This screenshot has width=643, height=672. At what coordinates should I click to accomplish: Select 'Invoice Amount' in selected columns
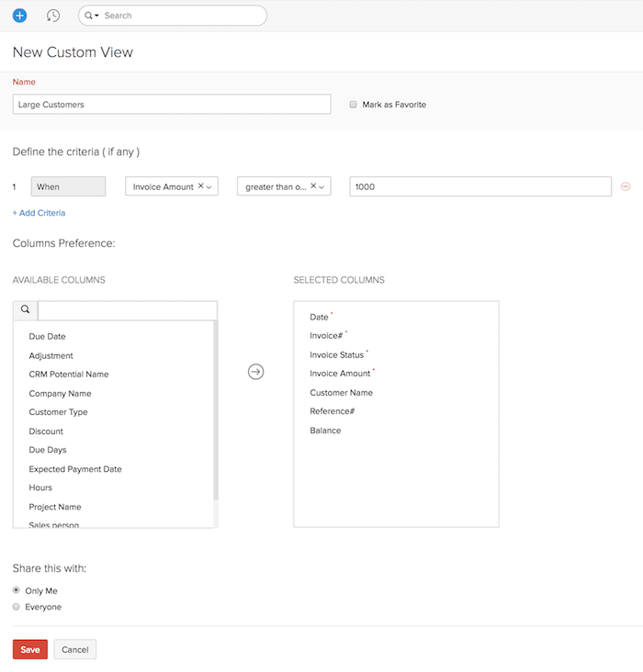click(x=340, y=374)
